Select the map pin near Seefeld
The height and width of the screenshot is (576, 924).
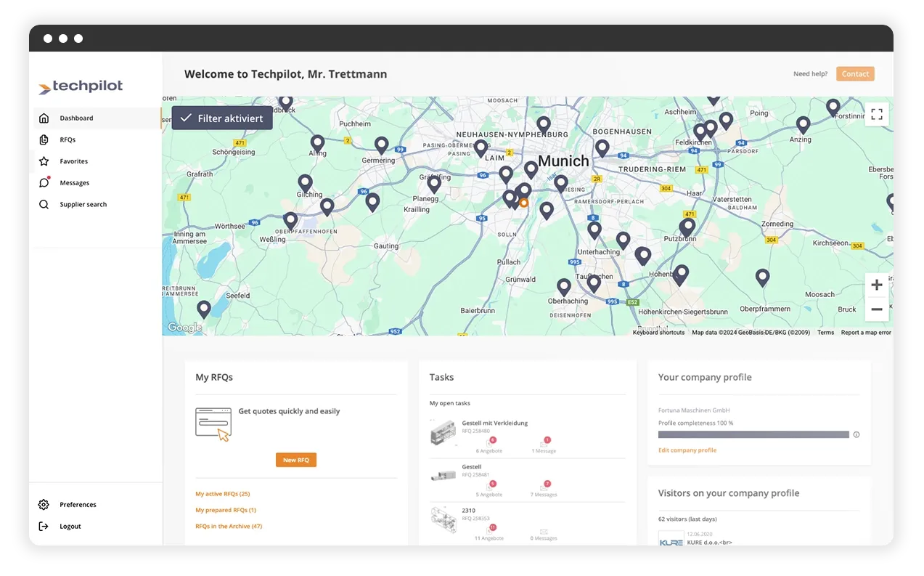(x=204, y=309)
